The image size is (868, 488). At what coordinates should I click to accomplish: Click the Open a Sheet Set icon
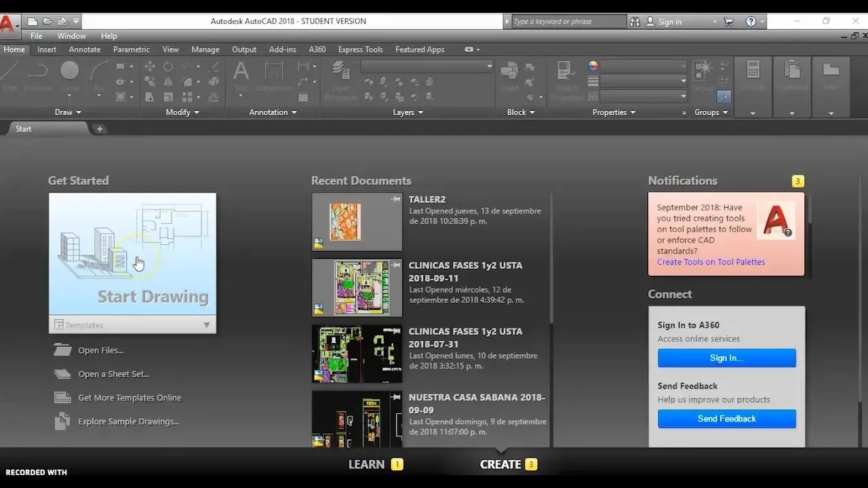(x=62, y=374)
